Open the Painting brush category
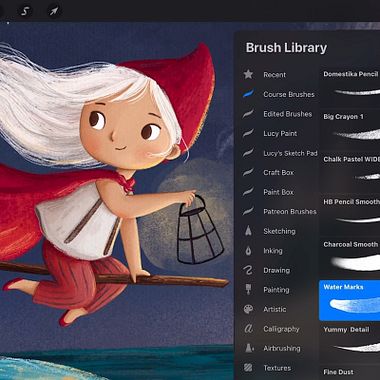The width and height of the screenshot is (380, 380). [276, 290]
